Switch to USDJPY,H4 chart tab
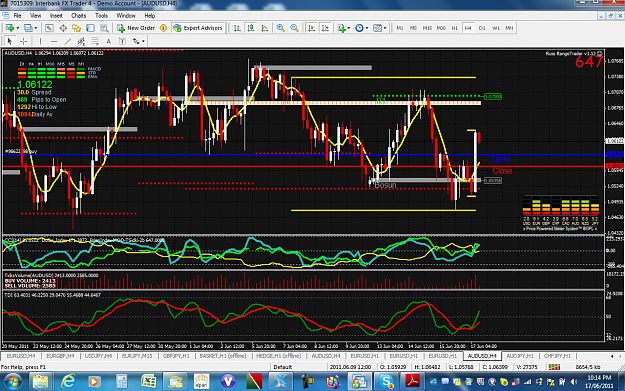Screen dimensions: 625x391 (x=98, y=356)
